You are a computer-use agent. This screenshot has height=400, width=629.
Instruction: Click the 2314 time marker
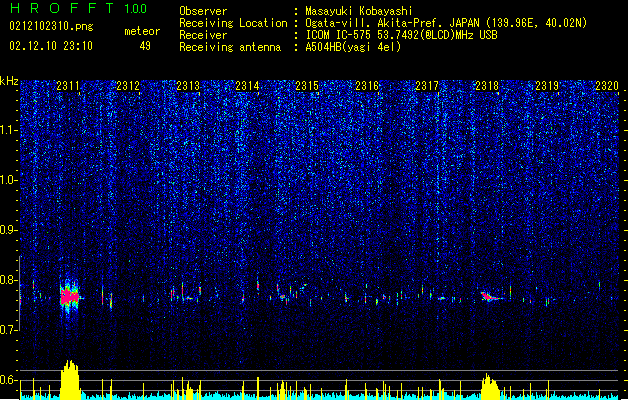tap(247, 86)
